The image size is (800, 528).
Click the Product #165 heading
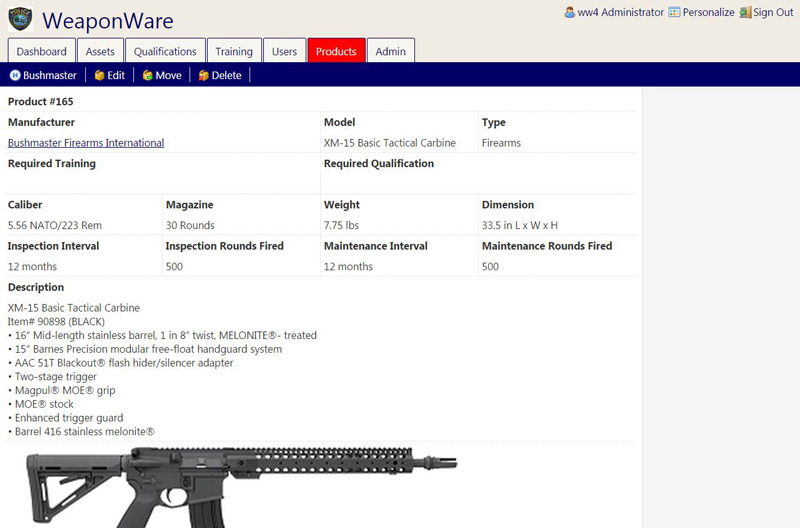point(40,102)
